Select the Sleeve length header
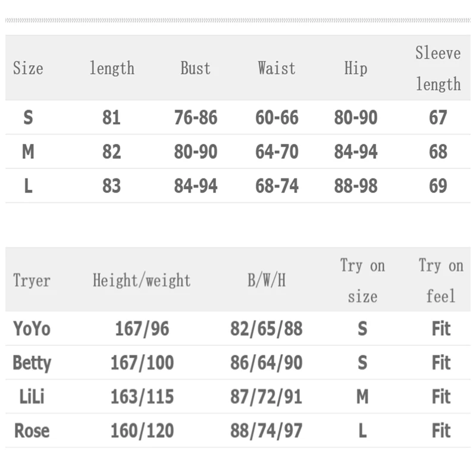This screenshot has height=476, width=476. [438, 68]
